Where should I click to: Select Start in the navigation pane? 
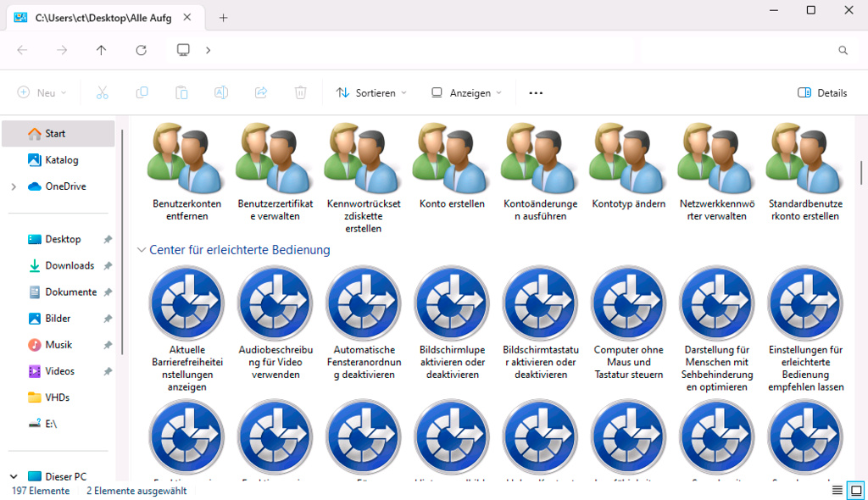pos(58,133)
